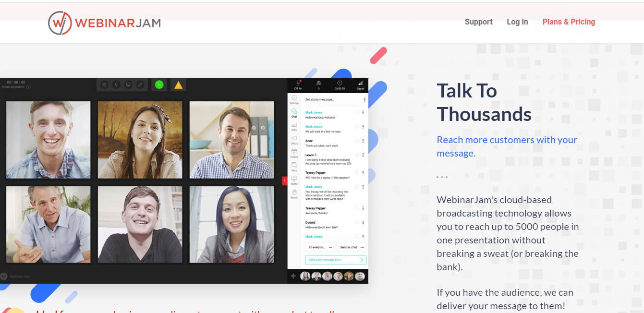The height and width of the screenshot is (313, 644).
Task: Toggle the microphone icon in webinar toolbar
Action: tap(116, 84)
